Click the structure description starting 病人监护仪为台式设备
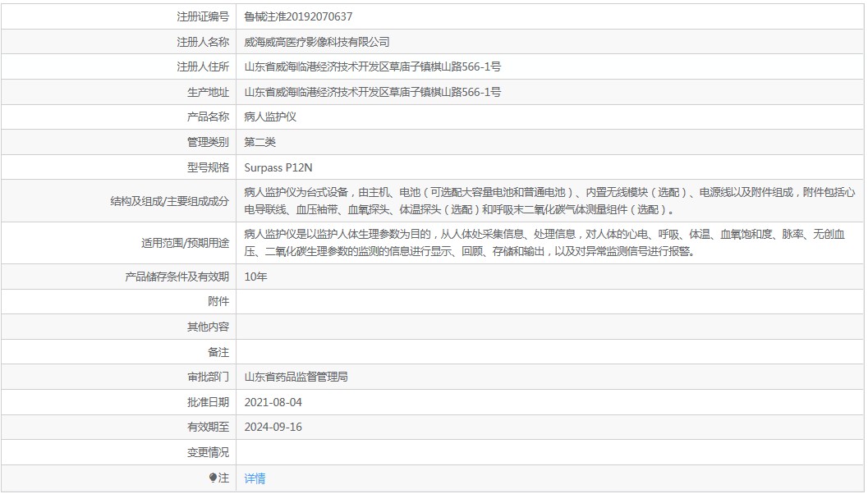 click(x=549, y=201)
